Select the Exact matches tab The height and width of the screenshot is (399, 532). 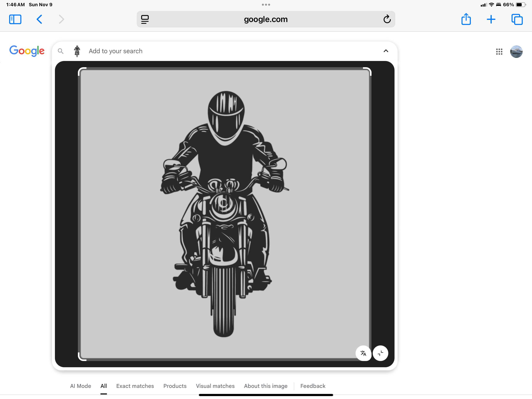click(135, 386)
